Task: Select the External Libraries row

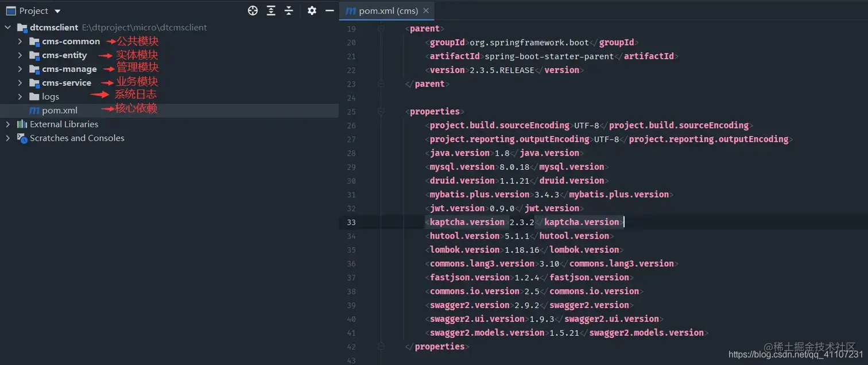Action: coord(169,124)
